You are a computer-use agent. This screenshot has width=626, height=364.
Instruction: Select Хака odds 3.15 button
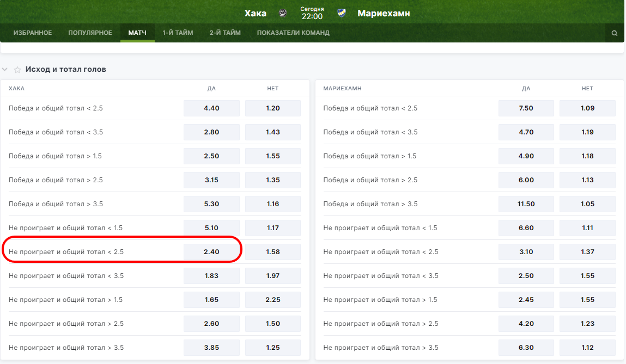(211, 180)
